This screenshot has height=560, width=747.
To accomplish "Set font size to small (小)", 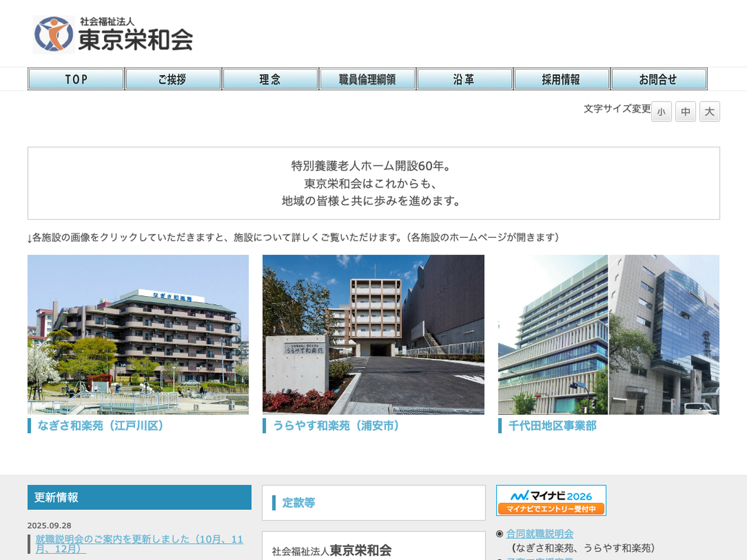I will tap(661, 112).
